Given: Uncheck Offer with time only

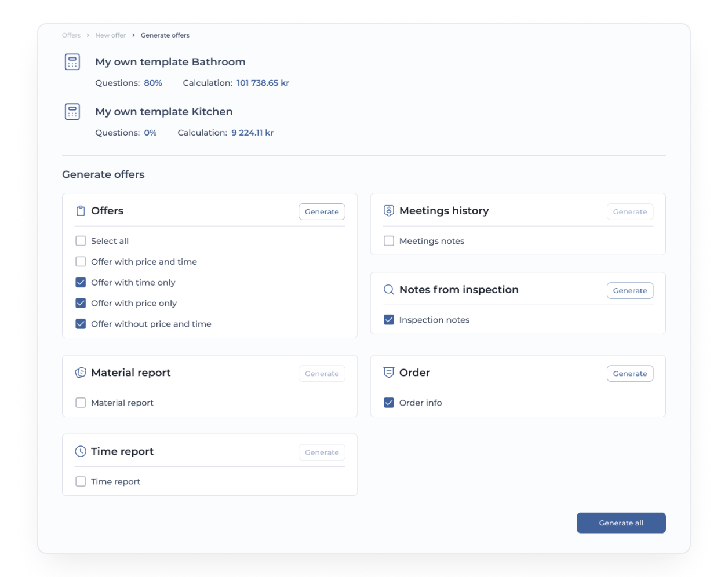Looking at the screenshot, I should (81, 283).
